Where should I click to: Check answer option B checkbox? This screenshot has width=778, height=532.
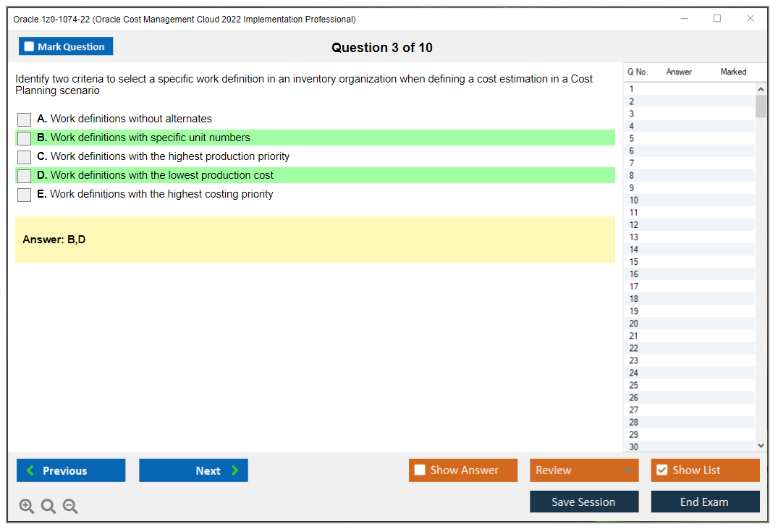click(x=24, y=138)
